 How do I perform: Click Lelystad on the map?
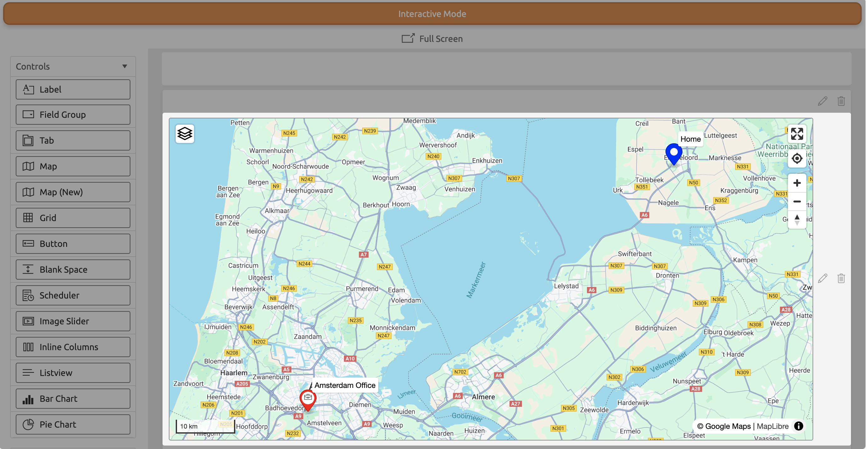click(x=566, y=286)
